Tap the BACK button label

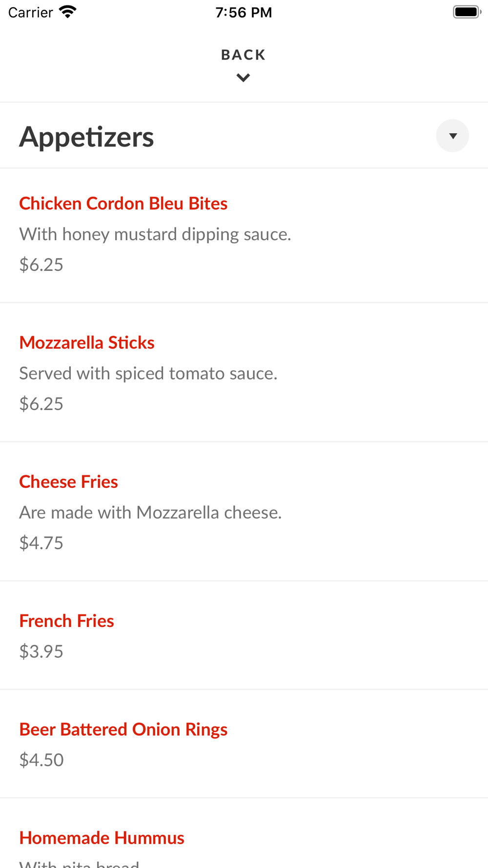pyautogui.click(x=243, y=55)
